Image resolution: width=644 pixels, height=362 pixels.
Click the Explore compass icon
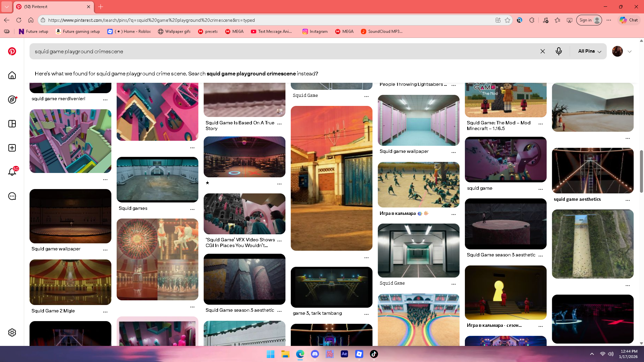coord(12,100)
